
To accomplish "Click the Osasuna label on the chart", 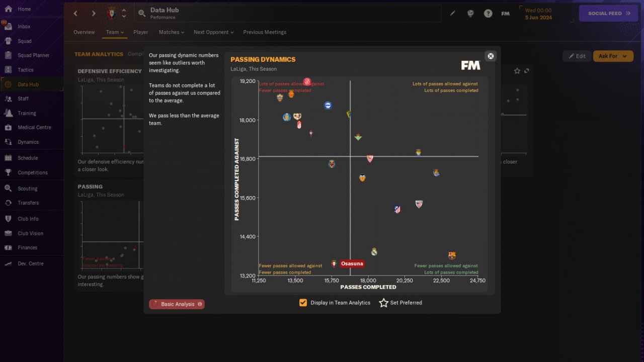I will coord(352,263).
